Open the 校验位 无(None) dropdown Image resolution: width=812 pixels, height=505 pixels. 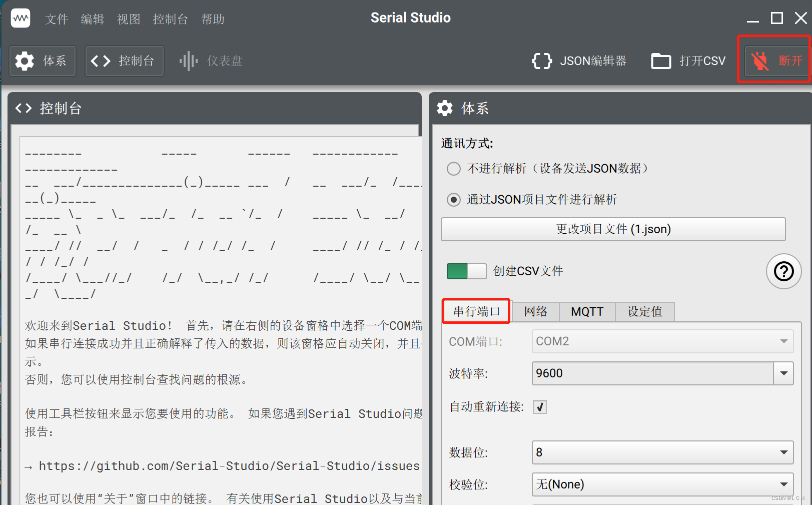662,484
